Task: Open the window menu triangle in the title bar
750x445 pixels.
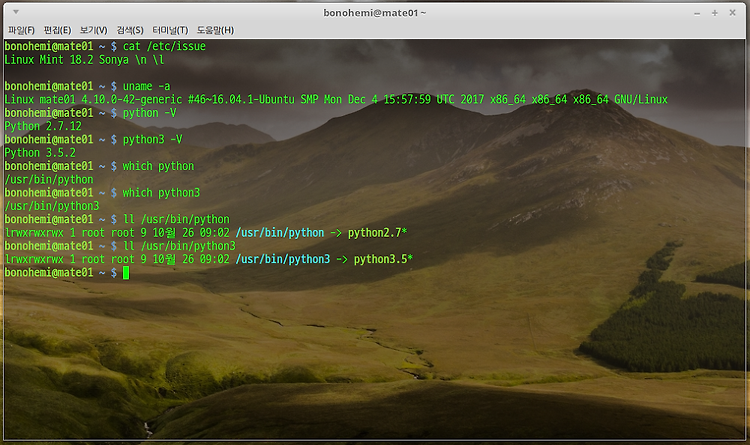Action: pos(16,11)
